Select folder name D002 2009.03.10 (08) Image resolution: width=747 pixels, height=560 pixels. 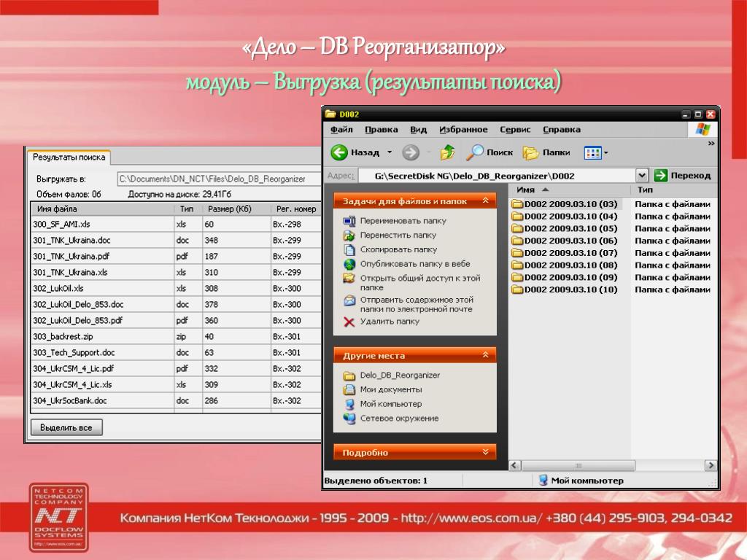pos(570,265)
